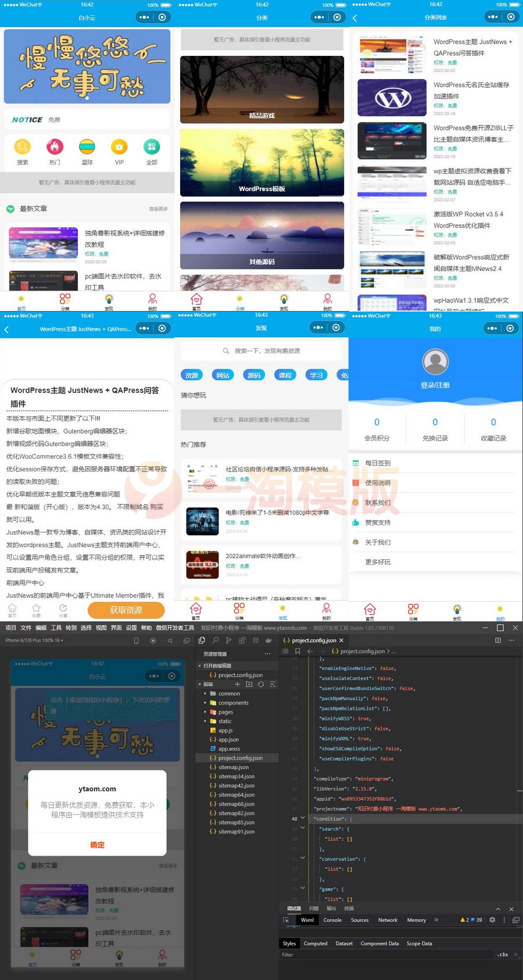Click the orange 获取资源 button
Image resolution: width=523 pixels, height=980 pixels.
tap(126, 610)
